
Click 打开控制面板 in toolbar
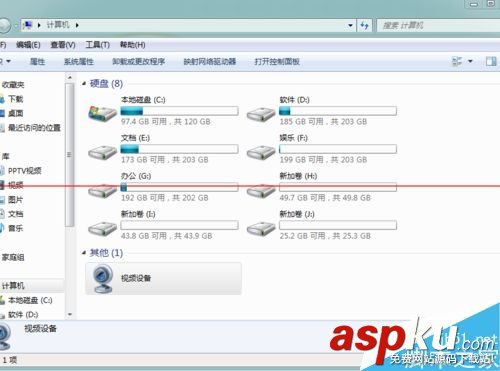pyautogui.click(x=277, y=62)
